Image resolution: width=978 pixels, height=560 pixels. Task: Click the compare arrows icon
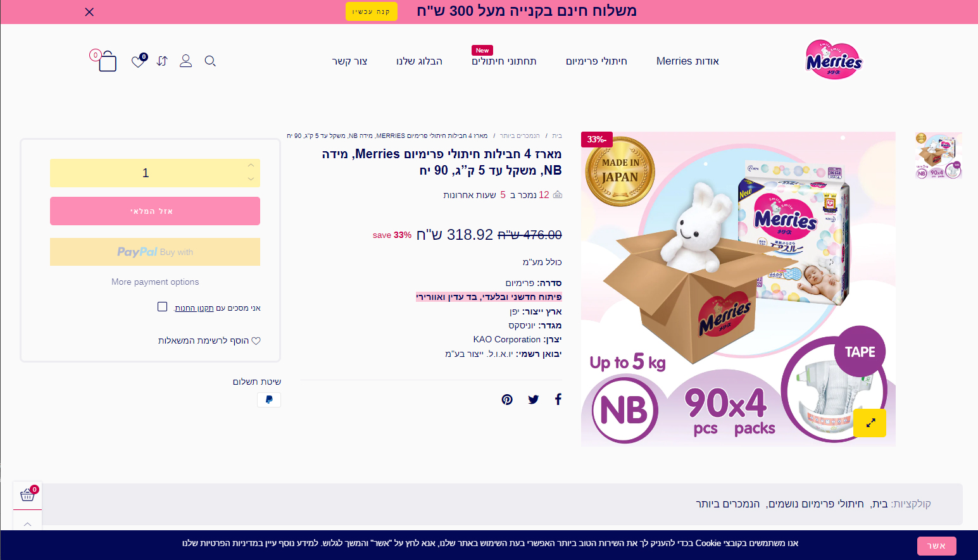point(162,61)
